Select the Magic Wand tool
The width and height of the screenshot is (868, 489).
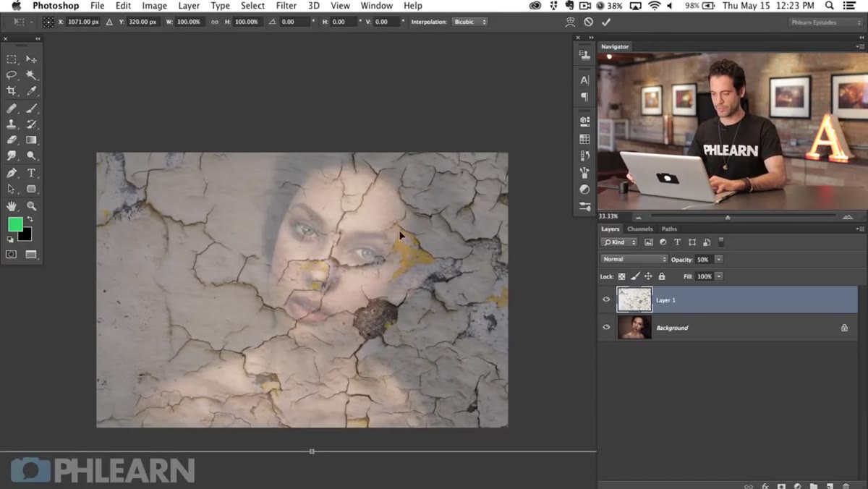pyautogui.click(x=31, y=75)
